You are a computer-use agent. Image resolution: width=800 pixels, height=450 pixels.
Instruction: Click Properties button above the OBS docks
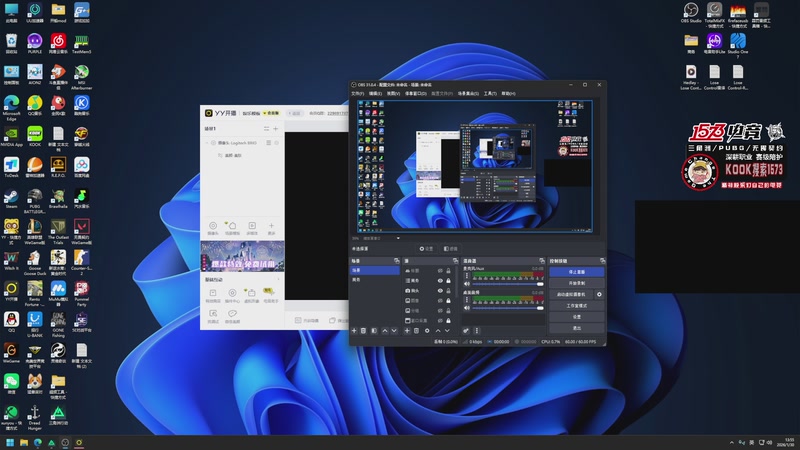pos(427,248)
